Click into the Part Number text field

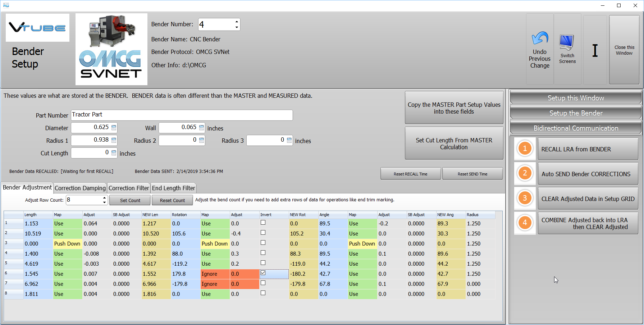pyautogui.click(x=182, y=115)
